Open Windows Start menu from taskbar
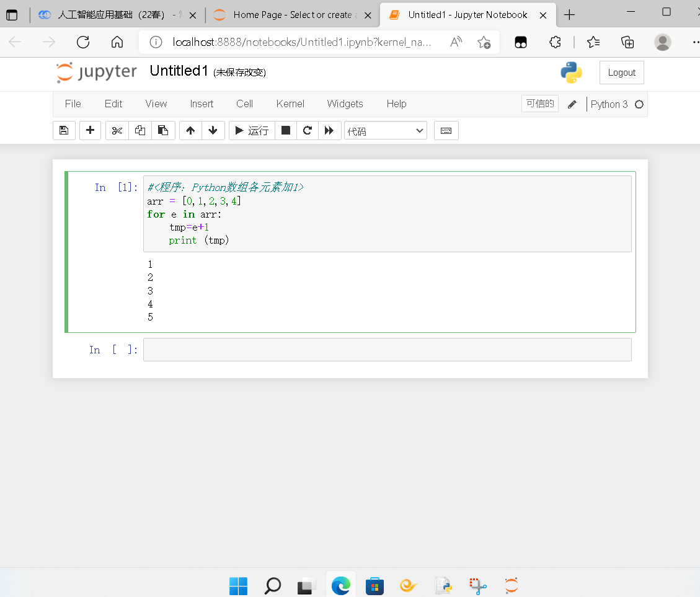This screenshot has width=700, height=597. click(238, 585)
